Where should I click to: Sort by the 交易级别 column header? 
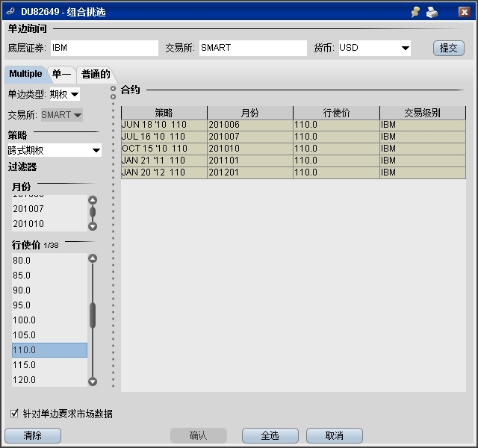point(423,113)
